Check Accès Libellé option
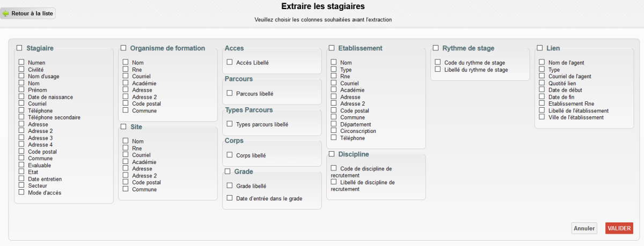Screen dimensions: 644x246 (230, 62)
